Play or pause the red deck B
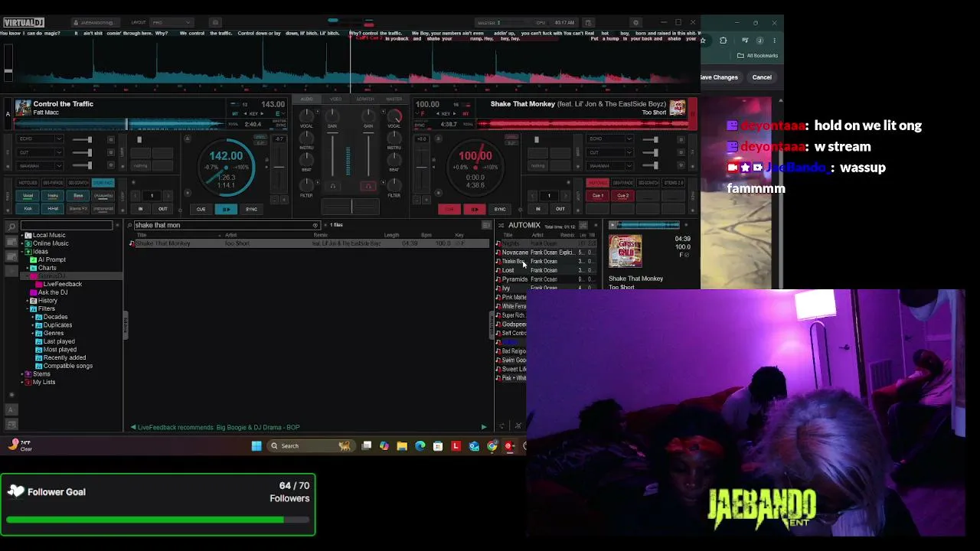The height and width of the screenshot is (551, 980). [x=474, y=209]
